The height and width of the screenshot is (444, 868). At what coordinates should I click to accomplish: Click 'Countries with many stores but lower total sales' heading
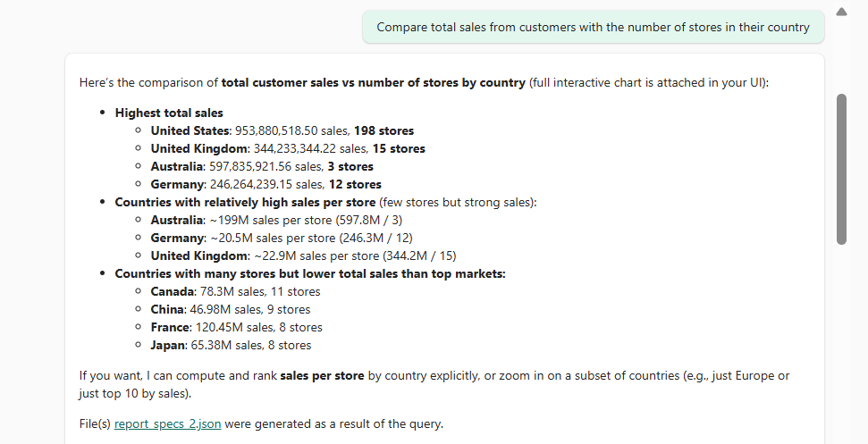point(310,273)
